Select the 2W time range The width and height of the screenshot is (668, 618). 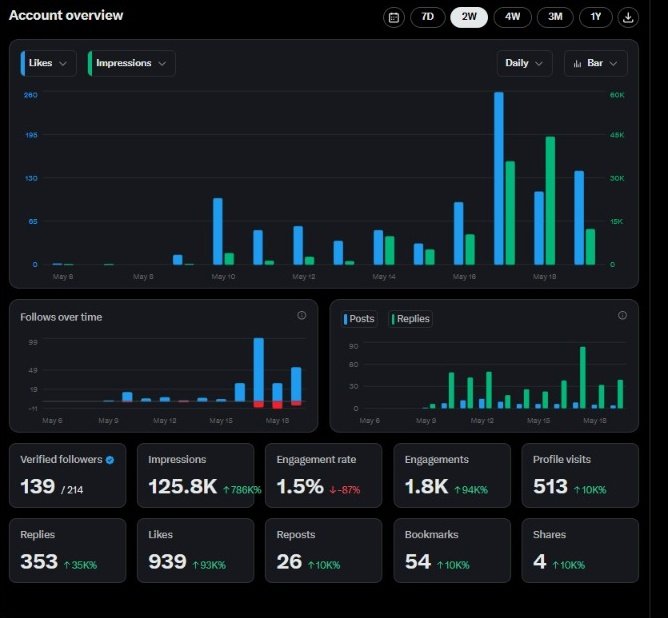tap(469, 17)
